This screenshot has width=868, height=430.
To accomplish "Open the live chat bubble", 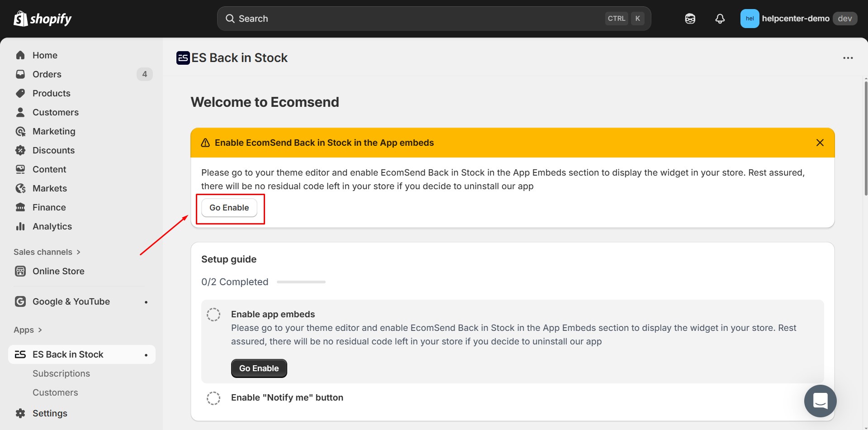I will click(820, 401).
